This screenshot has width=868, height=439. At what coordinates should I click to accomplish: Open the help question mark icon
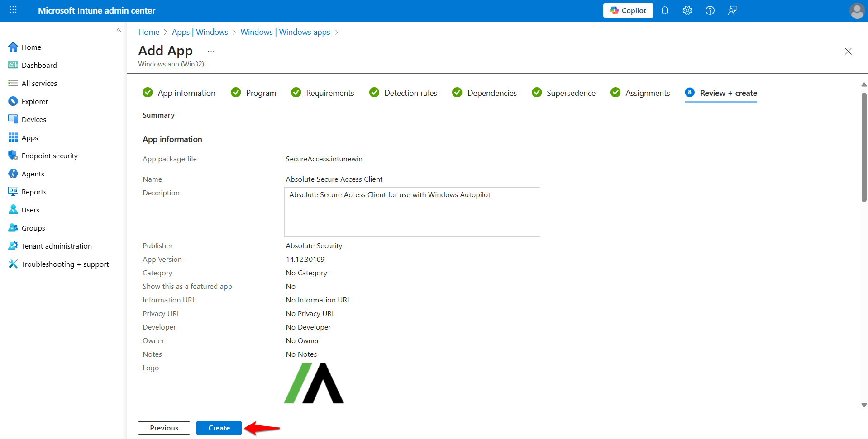tap(710, 10)
